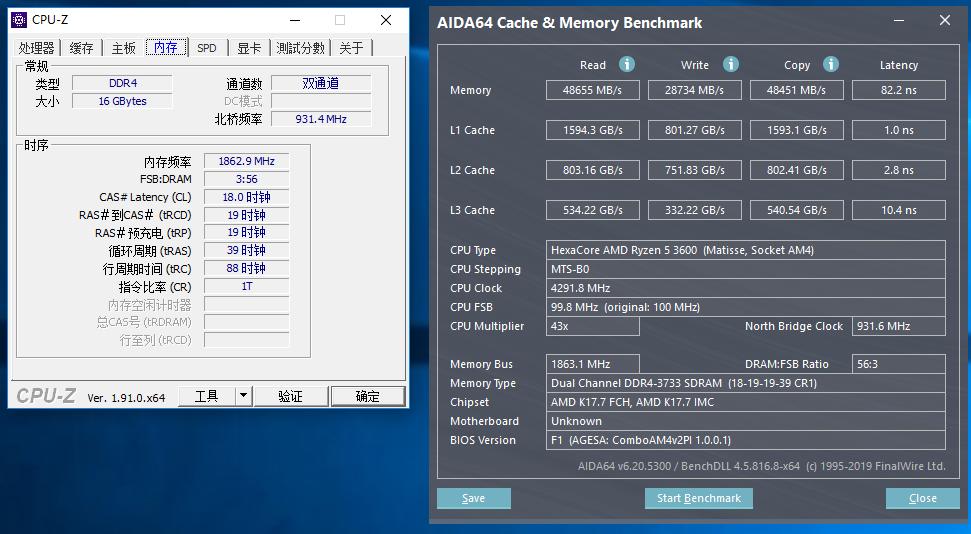The width and height of the screenshot is (971, 534).
Task: Close the CPU-Z window with the X icon
Action: [386, 20]
